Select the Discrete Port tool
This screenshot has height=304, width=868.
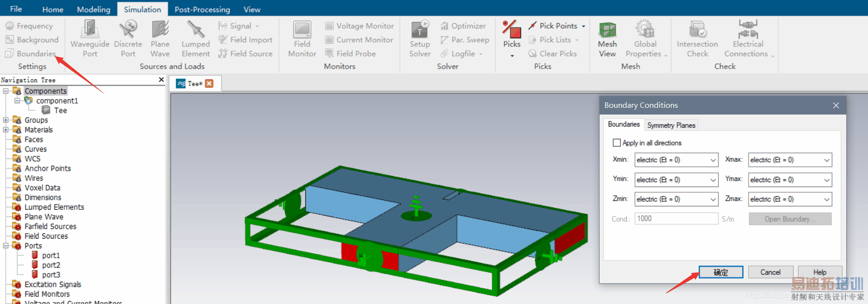tap(128, 39)
